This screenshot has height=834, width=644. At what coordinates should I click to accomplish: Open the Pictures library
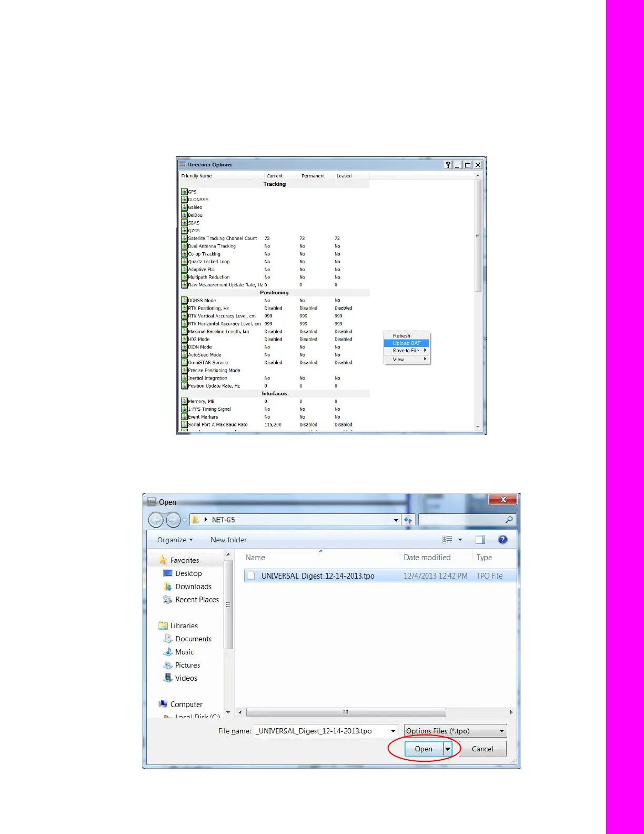[x=187, y=665]
